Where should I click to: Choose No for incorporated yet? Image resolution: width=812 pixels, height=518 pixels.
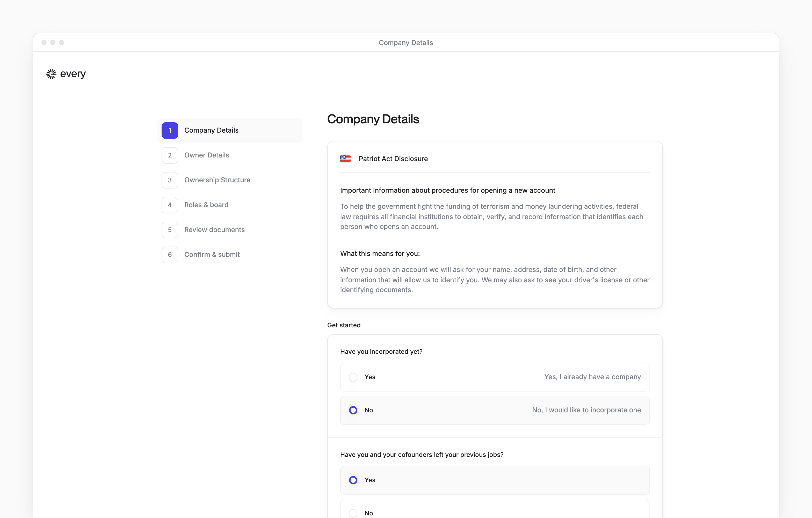495,410
